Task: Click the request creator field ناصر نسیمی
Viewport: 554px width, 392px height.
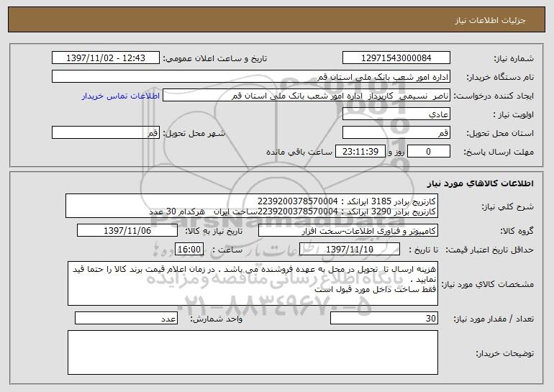Action: pyautogui.click(x=306, y=96)
